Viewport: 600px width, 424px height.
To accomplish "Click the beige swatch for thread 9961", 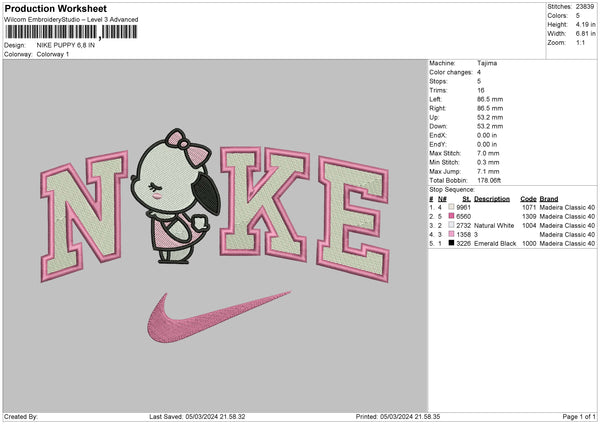I will point(451,207).
